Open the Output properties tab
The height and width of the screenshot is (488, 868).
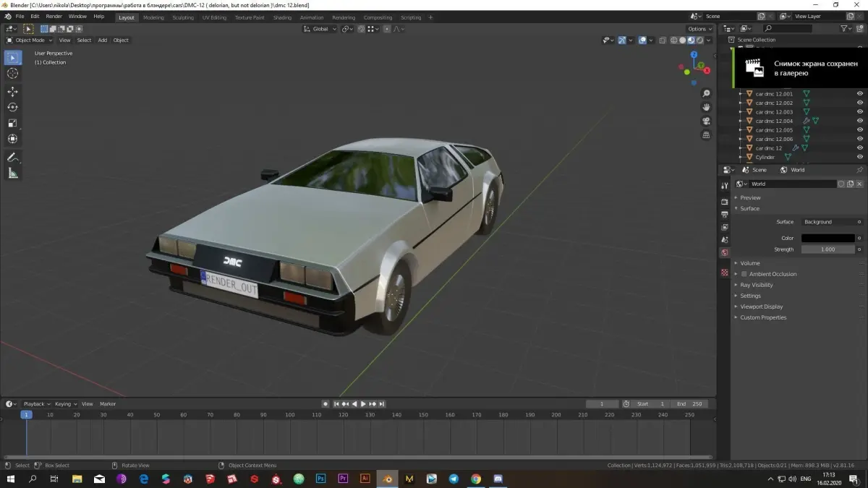pyautogui.click(x=725, y=215)
